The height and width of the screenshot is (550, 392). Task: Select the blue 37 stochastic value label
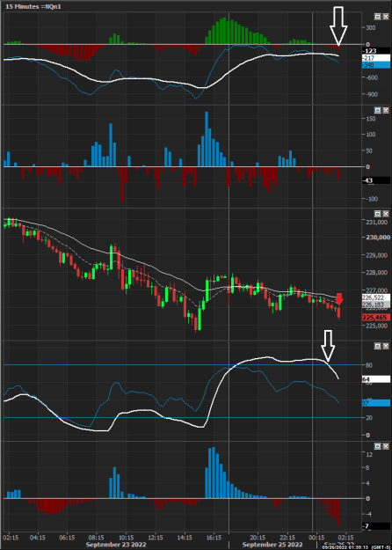[x=376, y=403]
